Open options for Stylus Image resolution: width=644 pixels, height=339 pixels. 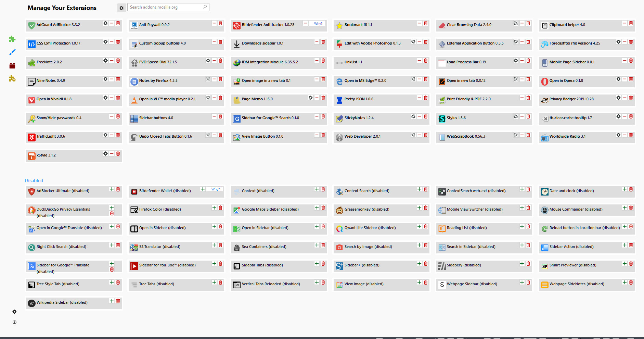516,116
